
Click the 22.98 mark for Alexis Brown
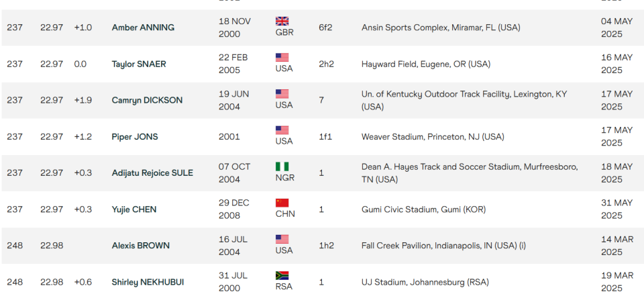coord(52,246)
